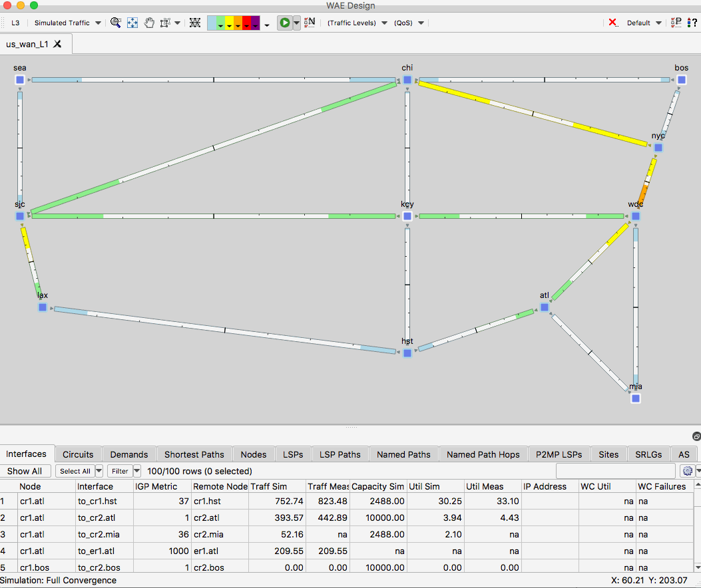Click the panel detach icon above tabs
701x588 pixels.
click(696, 436)
